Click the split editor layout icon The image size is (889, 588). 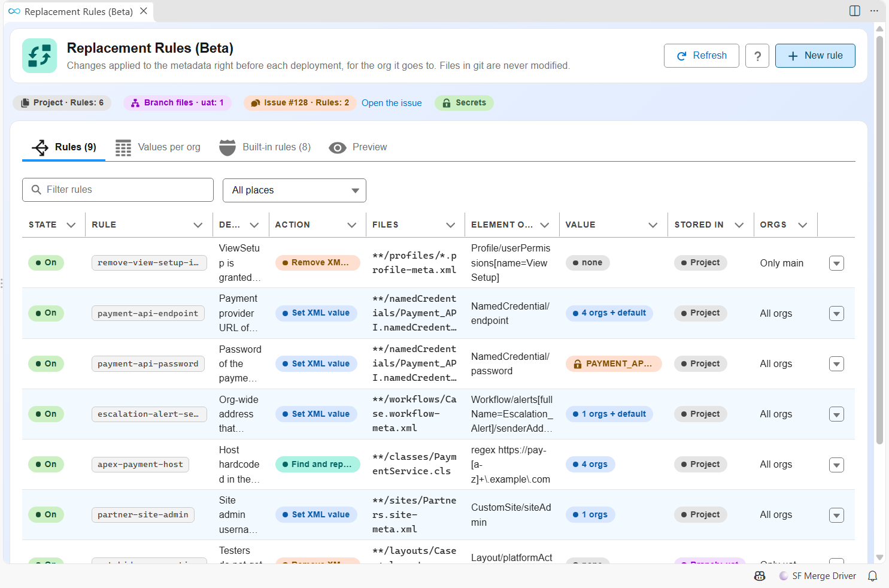(x=855, y=11)
